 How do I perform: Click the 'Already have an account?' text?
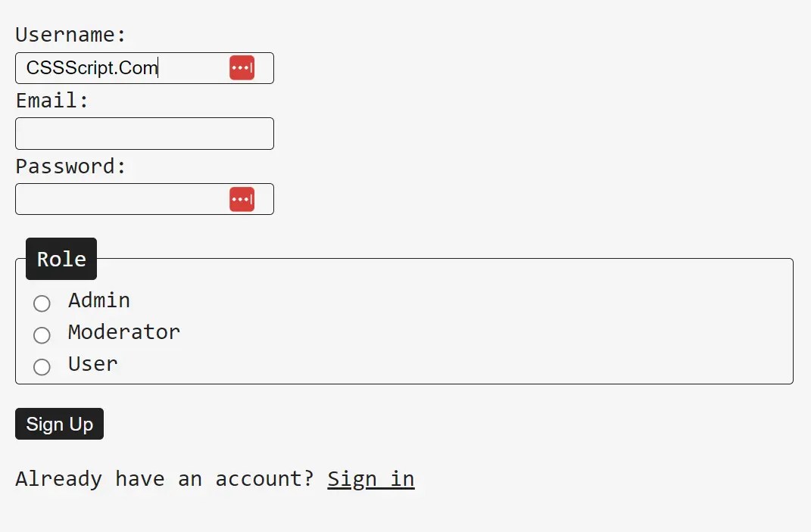click(x=164, y=478)
